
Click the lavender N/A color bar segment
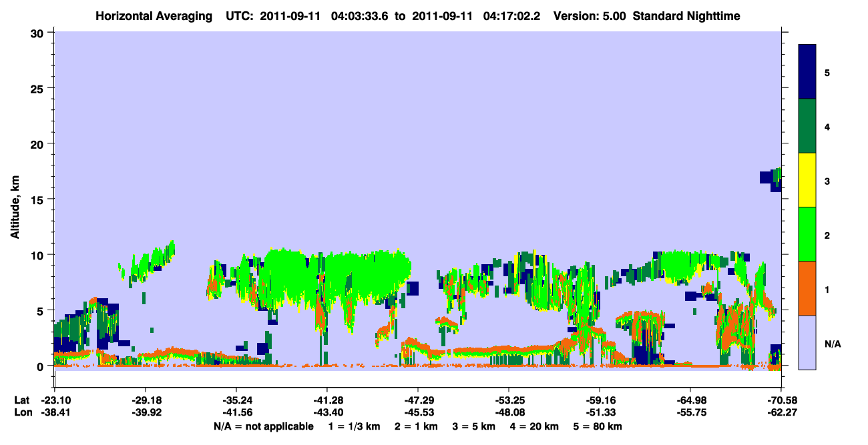(807, 342)
